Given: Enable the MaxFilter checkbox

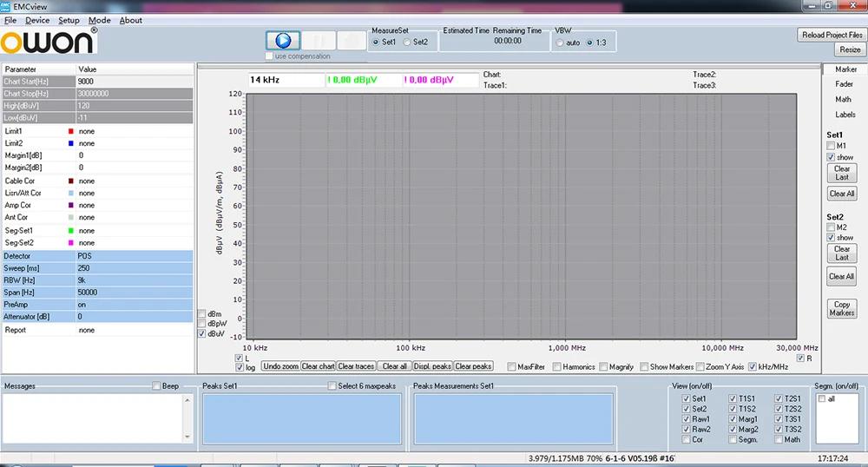Looking at the screenshot, I should point(512,366).
